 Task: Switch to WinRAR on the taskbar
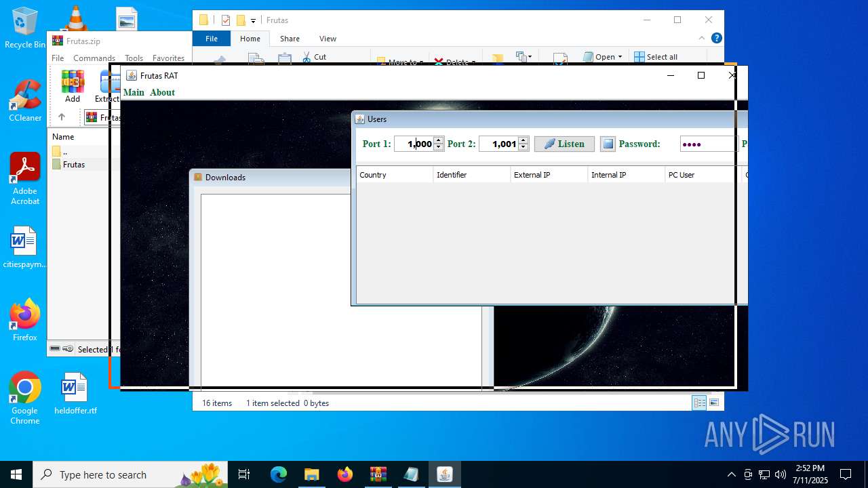point(378,474)
